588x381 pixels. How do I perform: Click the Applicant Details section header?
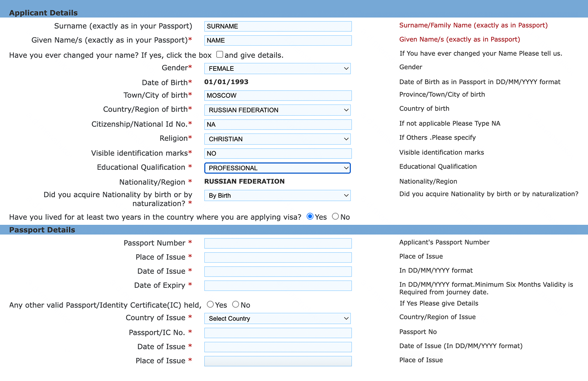(x=43, y=13)
